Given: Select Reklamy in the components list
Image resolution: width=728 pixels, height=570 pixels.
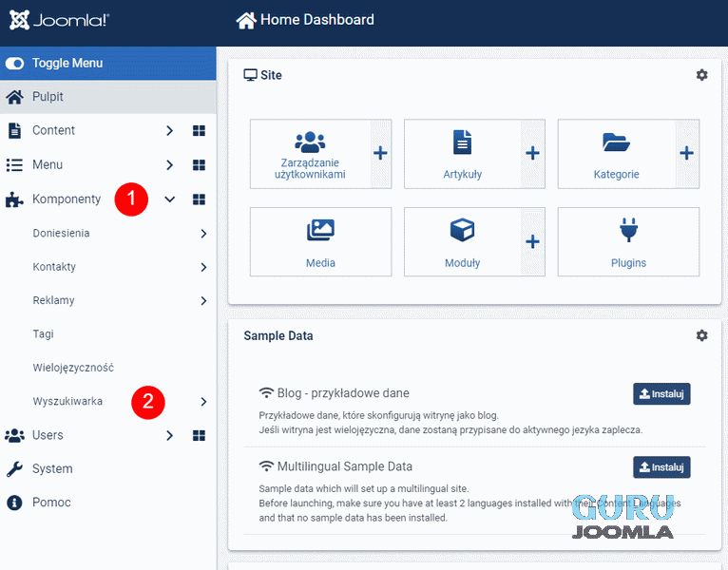Looking at the screenshot, I should click(53, 300).
